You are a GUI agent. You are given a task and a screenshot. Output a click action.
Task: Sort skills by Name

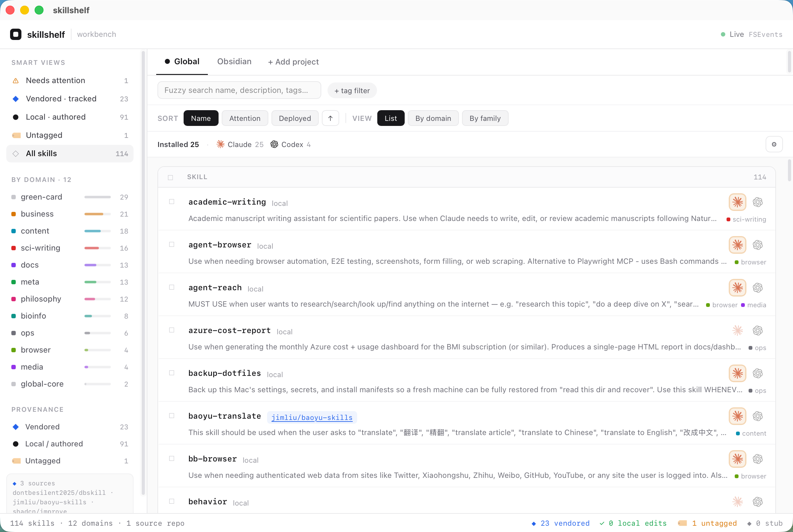pyautogui.click(x=201, y=118)
